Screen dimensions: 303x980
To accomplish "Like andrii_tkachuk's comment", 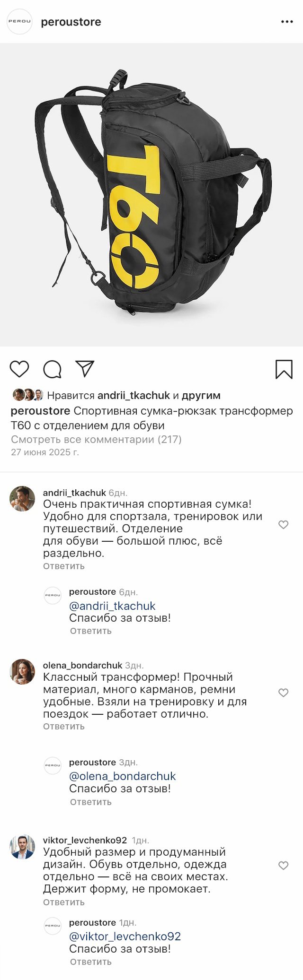I will pyautogui.click(x=283, y=525).
